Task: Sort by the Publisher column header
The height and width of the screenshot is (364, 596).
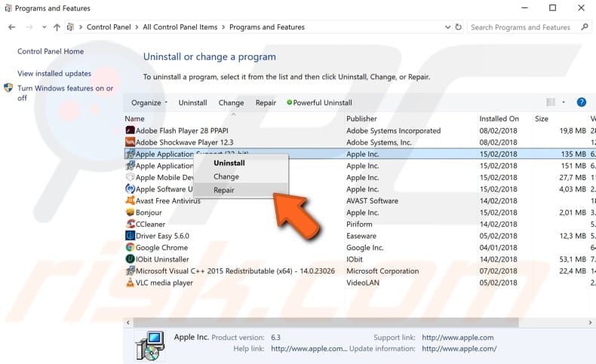Action: point(361,118)
